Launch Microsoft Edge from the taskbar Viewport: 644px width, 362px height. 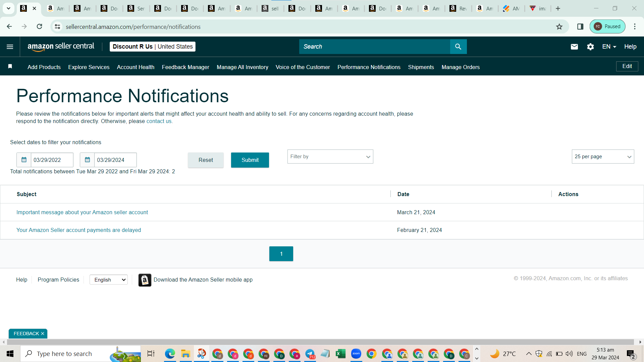click(x=170, y=354)
